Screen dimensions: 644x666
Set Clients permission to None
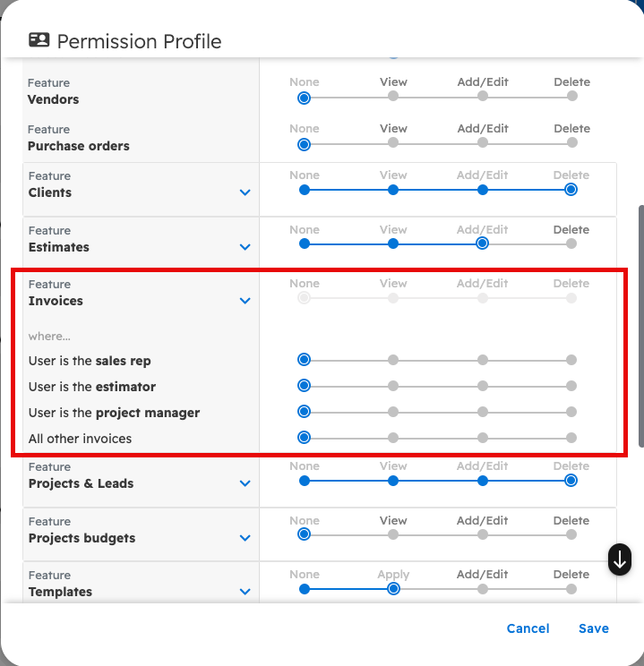pos(305,190)
